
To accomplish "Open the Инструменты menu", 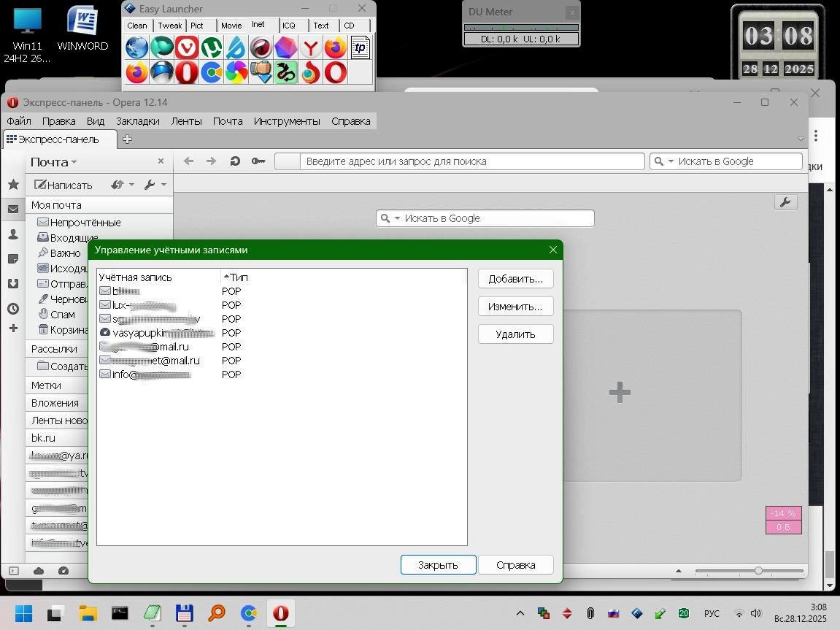I will 286,121.
